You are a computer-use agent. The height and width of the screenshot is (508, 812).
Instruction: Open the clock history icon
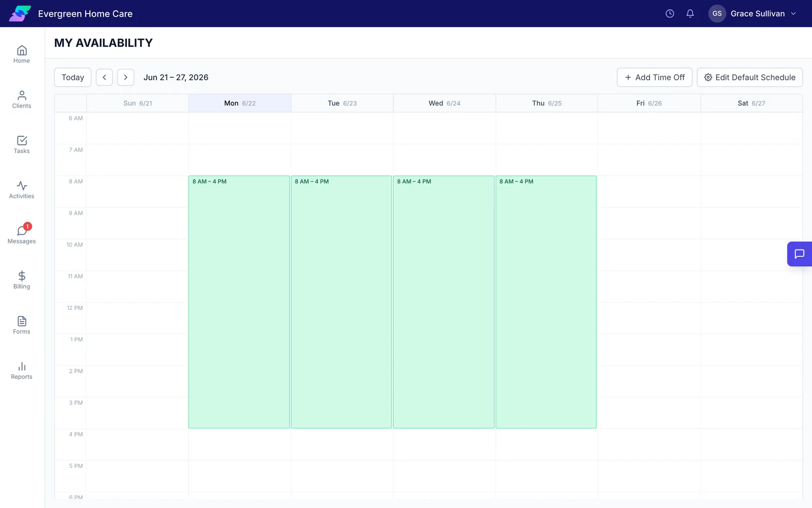click(670, 14)
